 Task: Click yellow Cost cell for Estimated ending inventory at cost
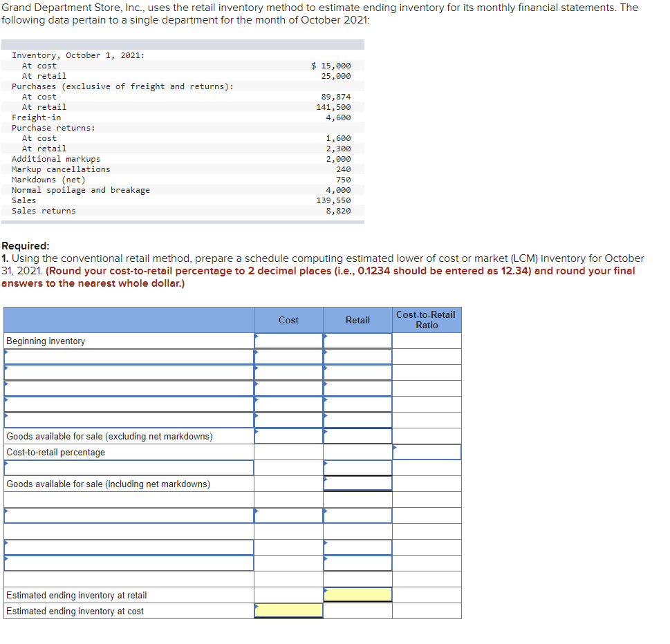tap(288, 611)
